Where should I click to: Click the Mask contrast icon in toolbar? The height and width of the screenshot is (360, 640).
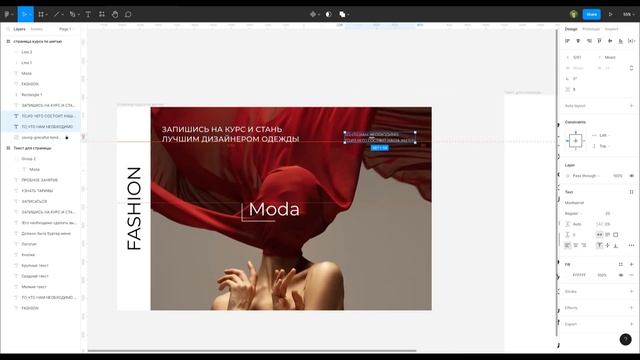(x=328, y=14)
